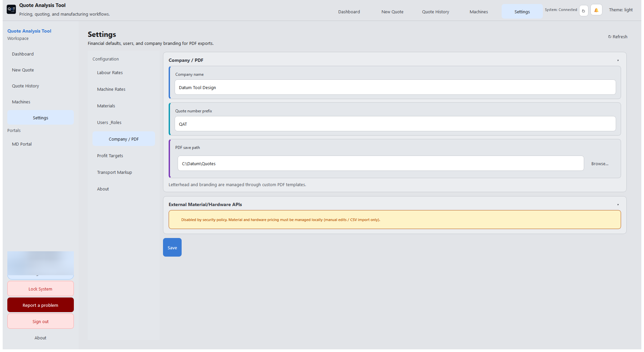
Task: Browse for the PDF save path
Action: tap(600, 164)
